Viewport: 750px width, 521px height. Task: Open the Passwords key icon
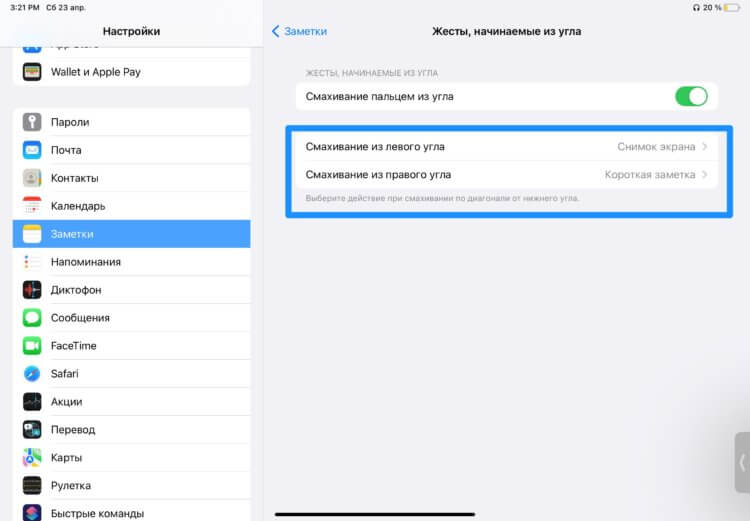point(32,122)
